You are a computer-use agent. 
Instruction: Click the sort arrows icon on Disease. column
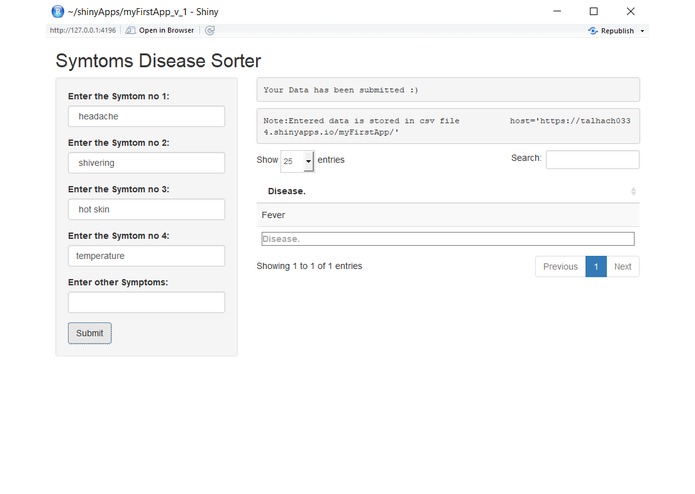[x=633, y=191]
